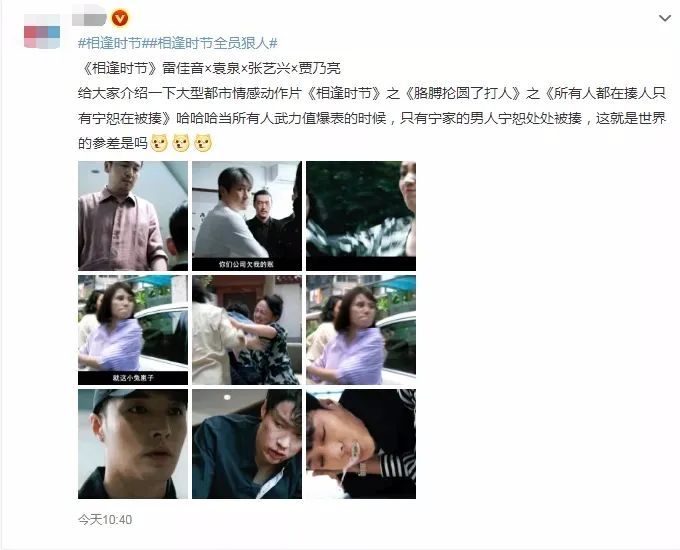This screenshot has width=680, height=550.
Task: Open thumbnail of man lying with eyes closed
Action: [361, 444]
